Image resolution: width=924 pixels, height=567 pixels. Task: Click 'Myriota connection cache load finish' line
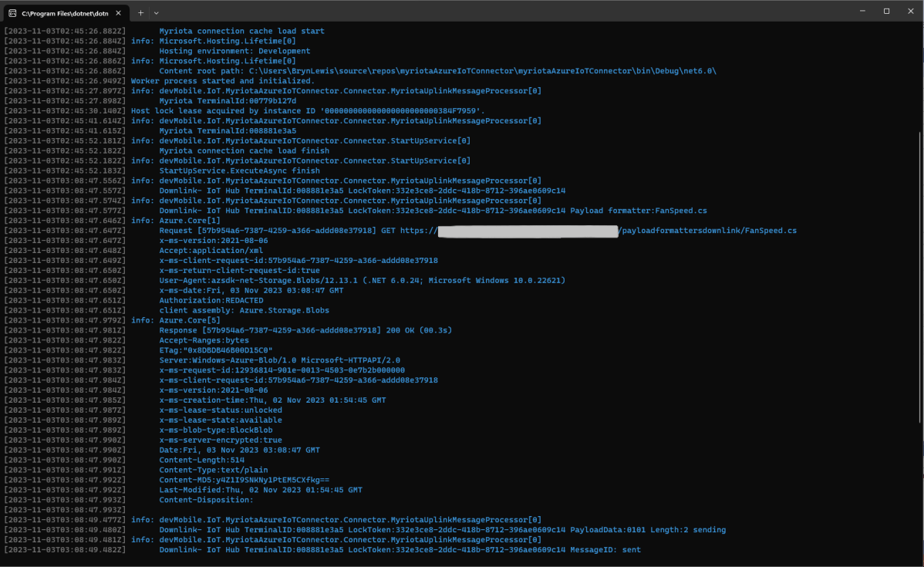[244, 151]
